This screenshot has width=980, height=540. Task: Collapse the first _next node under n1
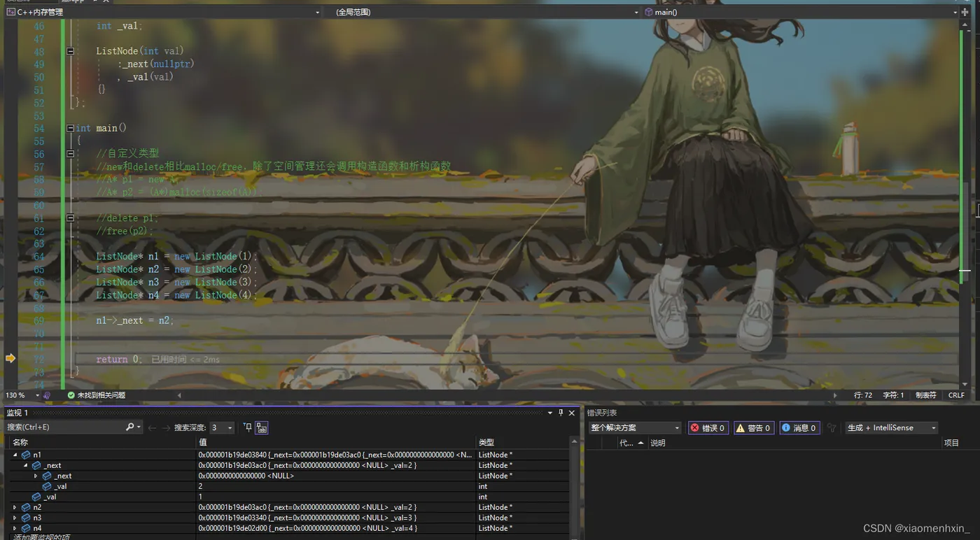25,465
